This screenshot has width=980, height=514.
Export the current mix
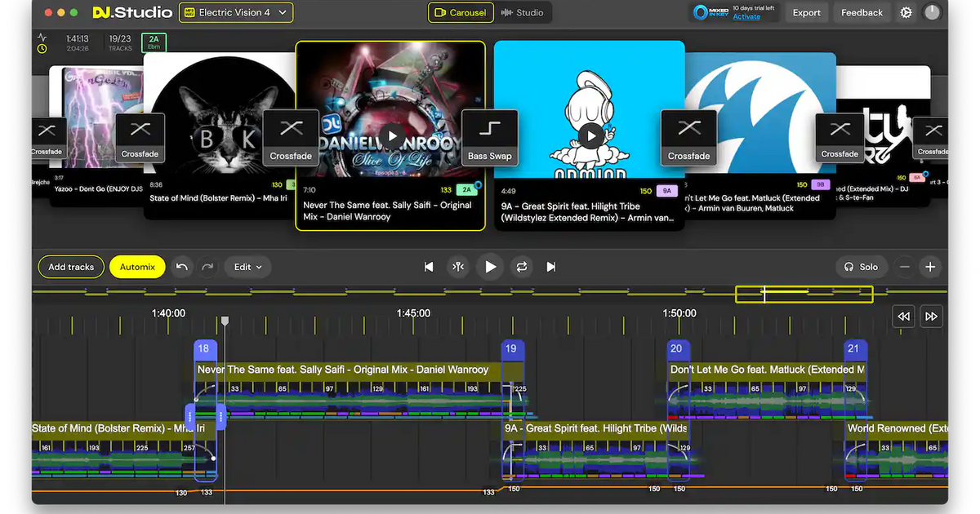pos(806,12)
